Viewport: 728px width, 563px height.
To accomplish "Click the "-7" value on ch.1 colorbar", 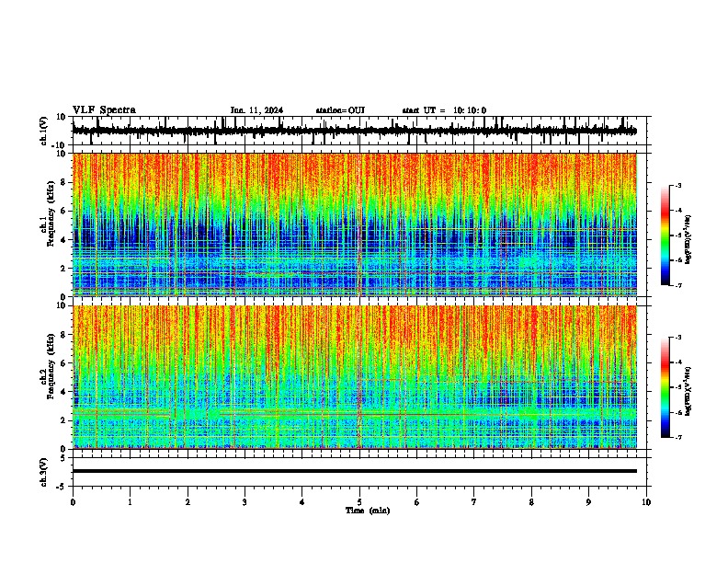I will pos(677,285).
